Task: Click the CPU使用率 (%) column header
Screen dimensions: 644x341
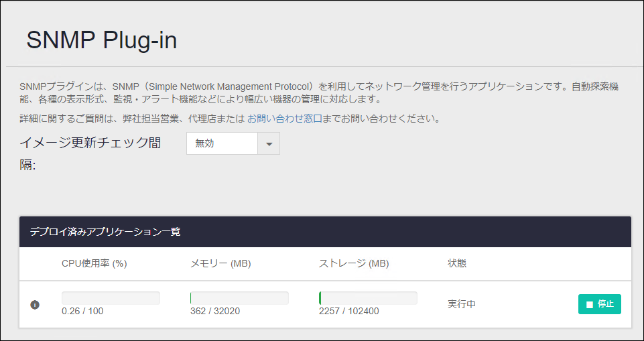Action: coord(94,264)
